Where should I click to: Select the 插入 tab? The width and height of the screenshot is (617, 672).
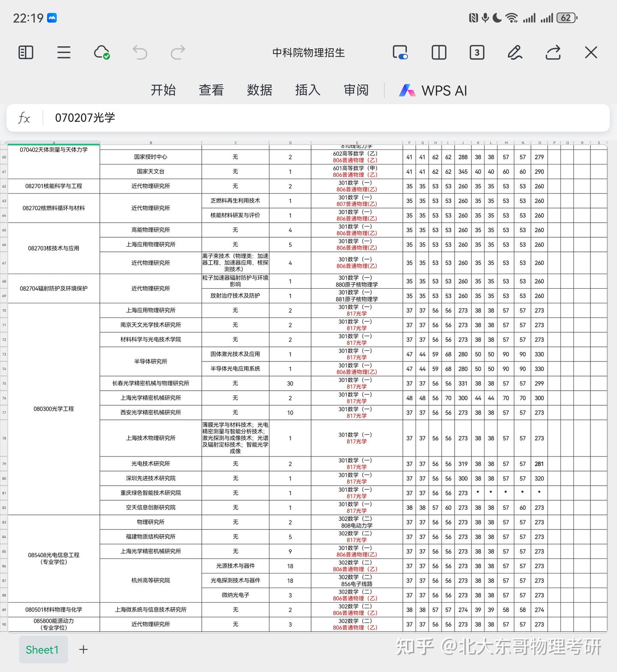coord(308,90)
